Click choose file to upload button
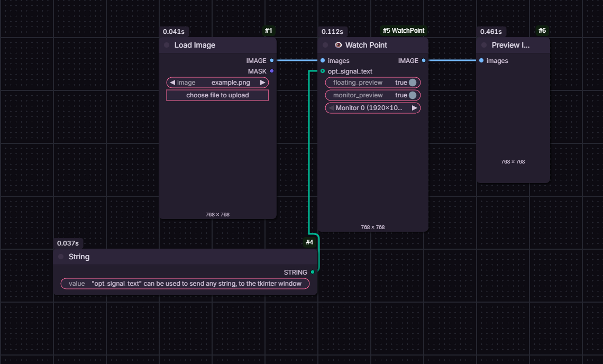The height and width of the screenshot is (364, 603). coord(218,95)
